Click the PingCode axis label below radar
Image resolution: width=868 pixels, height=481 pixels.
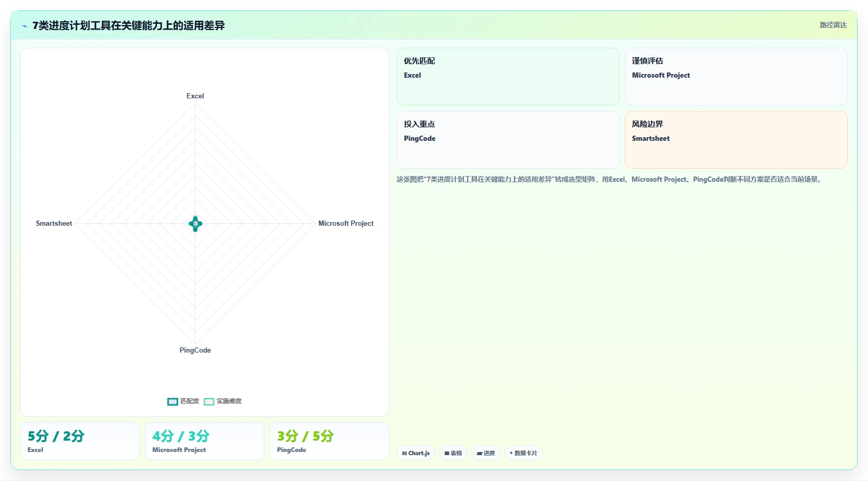click(x=195, y=350)
